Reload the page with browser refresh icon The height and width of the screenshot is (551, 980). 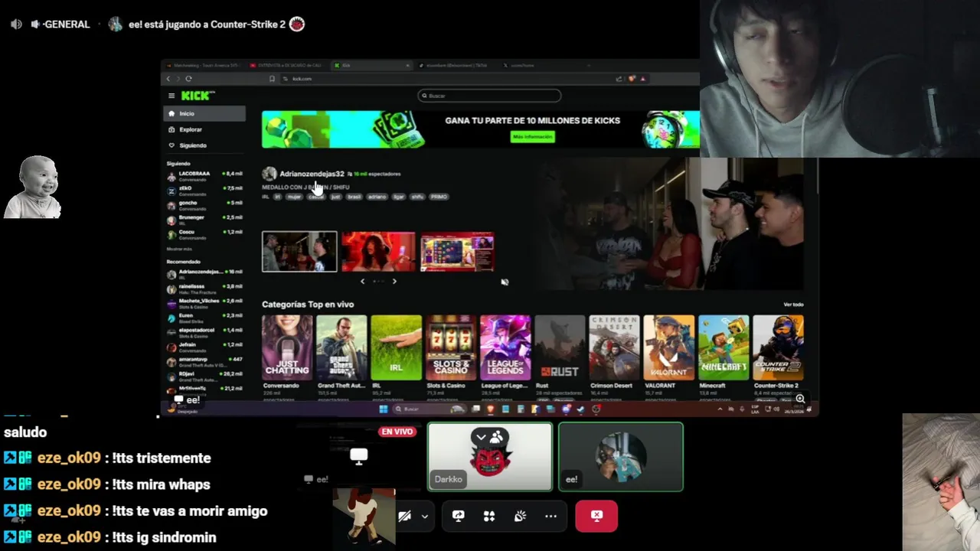pos(188,78)
